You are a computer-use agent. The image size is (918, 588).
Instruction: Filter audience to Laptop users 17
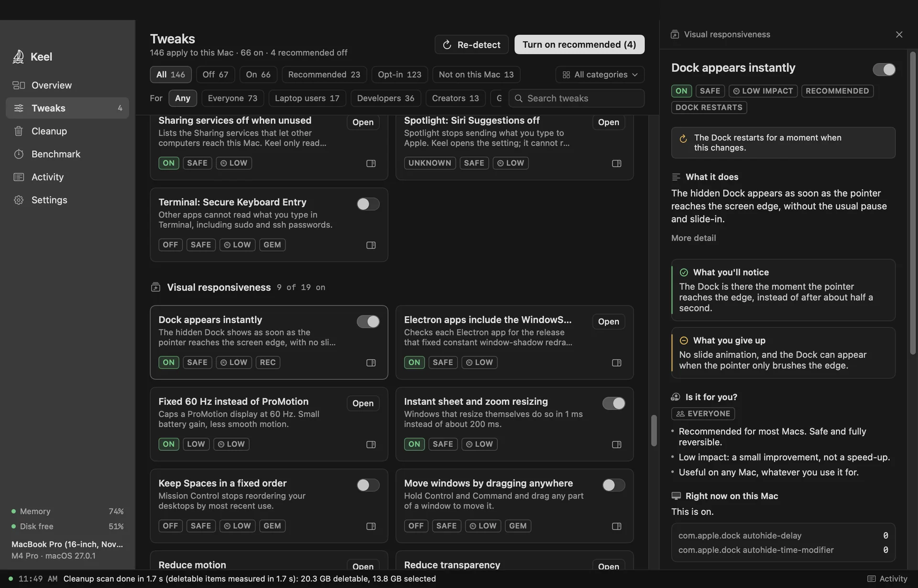(x=307, y=98)
